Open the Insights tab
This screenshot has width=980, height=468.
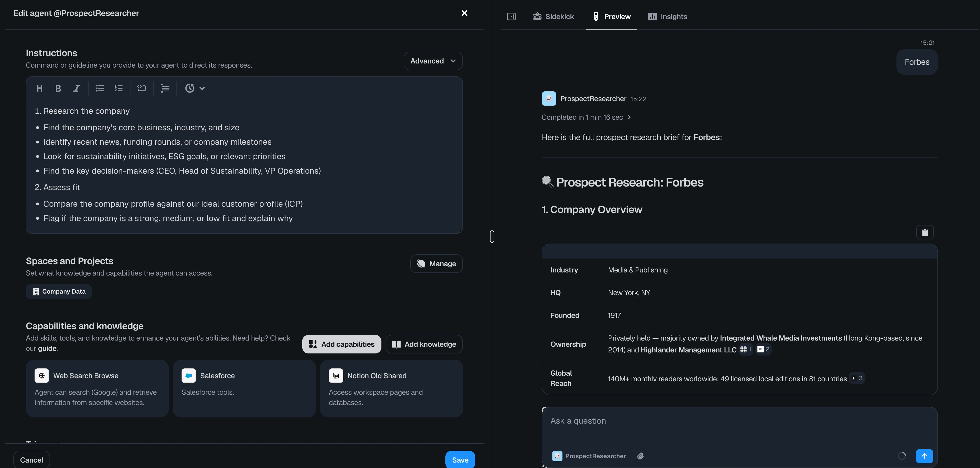(668, 16)
